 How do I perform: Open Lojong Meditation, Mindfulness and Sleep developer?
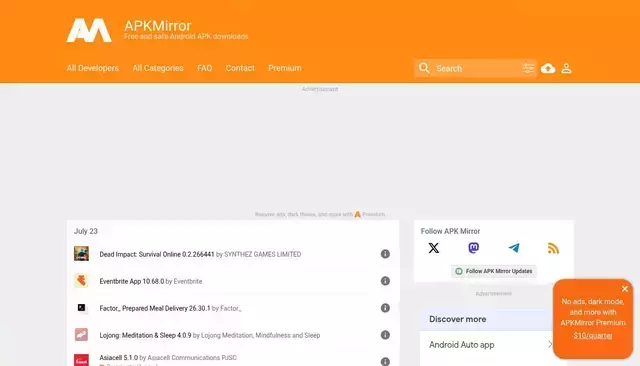click(x=260, y=335)
